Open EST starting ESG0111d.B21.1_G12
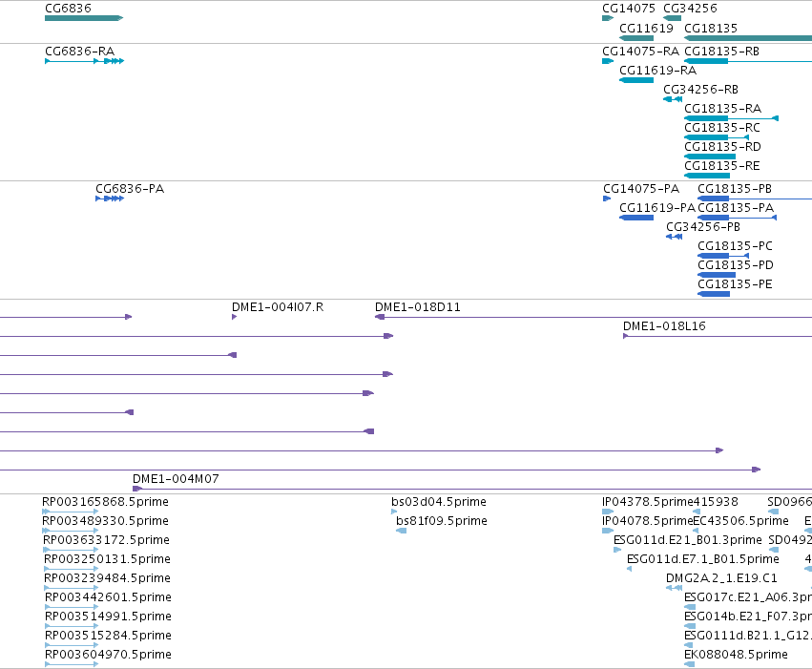This screenshot has height=669, width=812. 748,636
